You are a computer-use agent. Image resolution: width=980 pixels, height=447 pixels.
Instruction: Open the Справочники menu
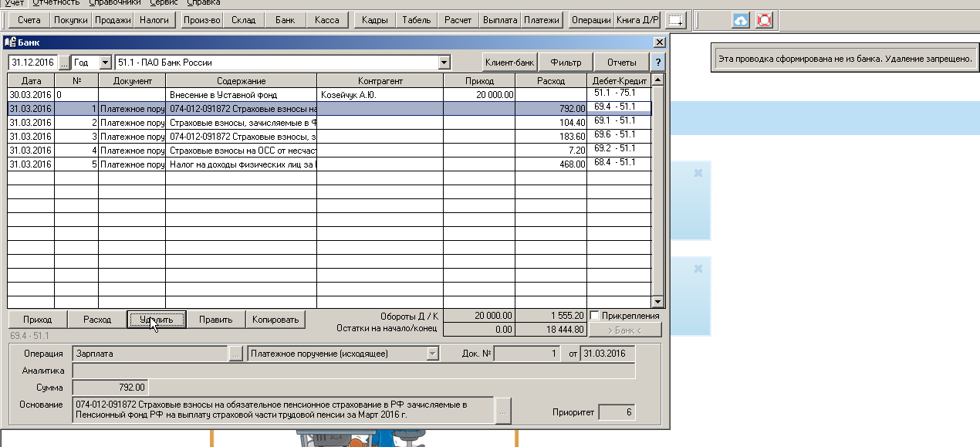(x=114, y=3)
